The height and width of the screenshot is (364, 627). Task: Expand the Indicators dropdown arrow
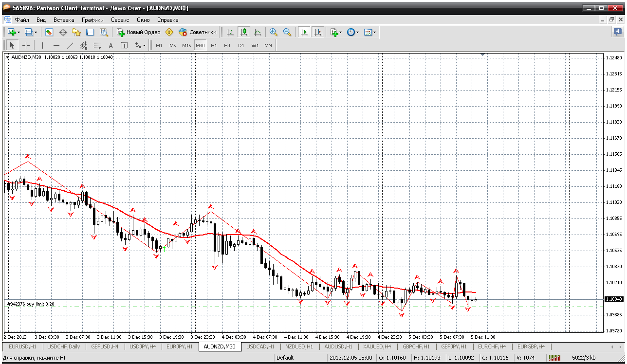point(341,32)
